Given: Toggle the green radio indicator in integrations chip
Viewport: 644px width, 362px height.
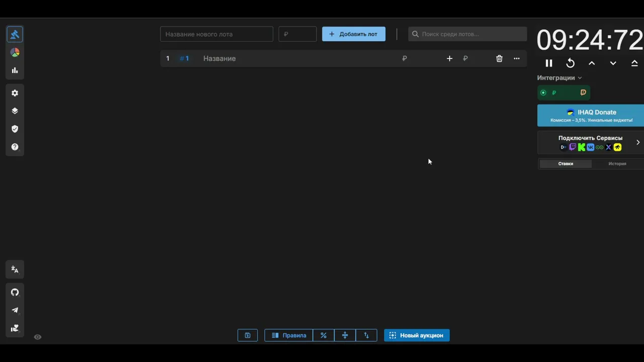Looking at the screenshot, I should (x=543, y=93).
